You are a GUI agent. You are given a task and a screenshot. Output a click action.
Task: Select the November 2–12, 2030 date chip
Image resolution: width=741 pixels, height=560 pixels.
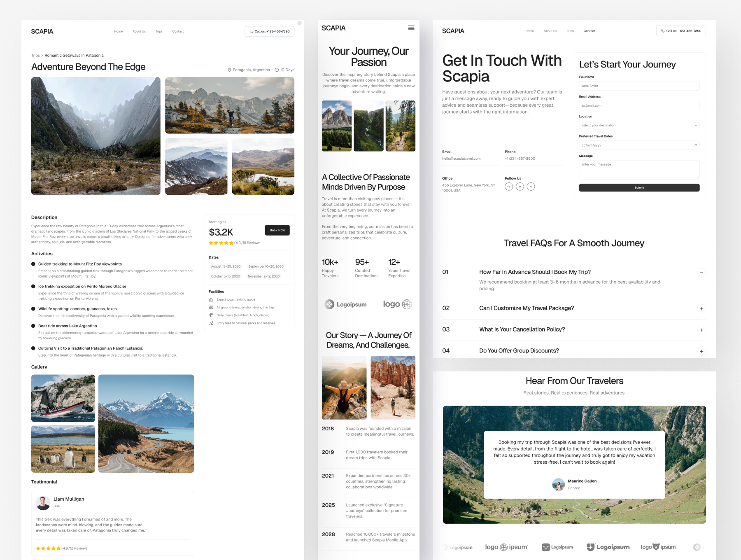pos(264,276)
